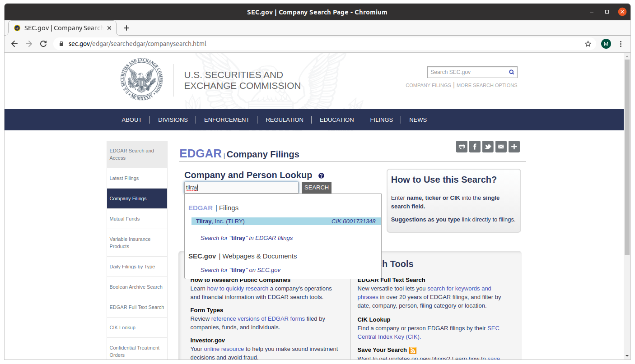Share the page via the Twitter icon
This screenshot has width=635, height=364.
point(488,147)
